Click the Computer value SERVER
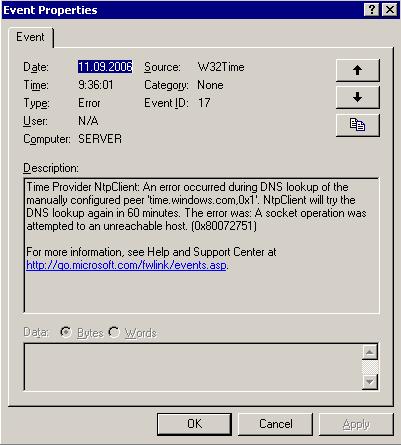Screen dimensions: 401x445 pos(100,139)
